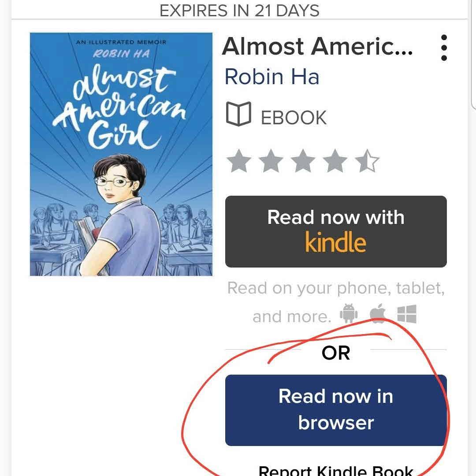This screenshot has width=476, height=476.
Task: Tap Read now in browser button
Action: point(336,410)
